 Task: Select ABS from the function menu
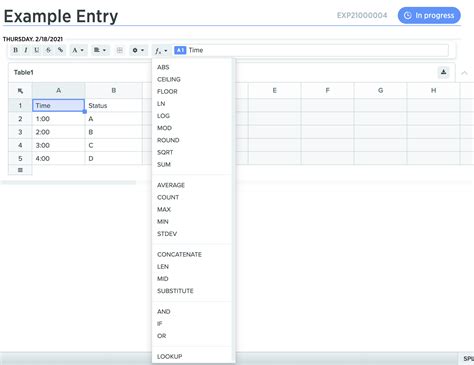[x=163, y=67]
